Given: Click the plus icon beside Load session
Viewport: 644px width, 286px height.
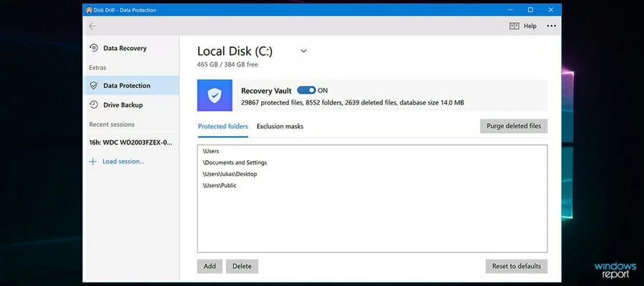Looking at the screenshot, I should [x=93, y=162].
